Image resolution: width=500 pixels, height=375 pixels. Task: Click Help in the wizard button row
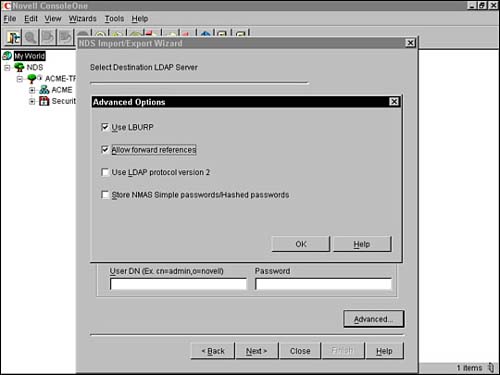[384, 351]
